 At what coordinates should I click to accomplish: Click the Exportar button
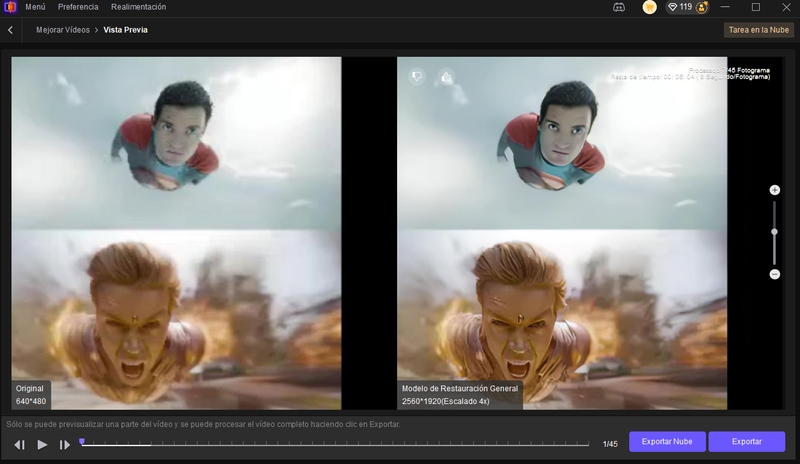click(746, 442)
